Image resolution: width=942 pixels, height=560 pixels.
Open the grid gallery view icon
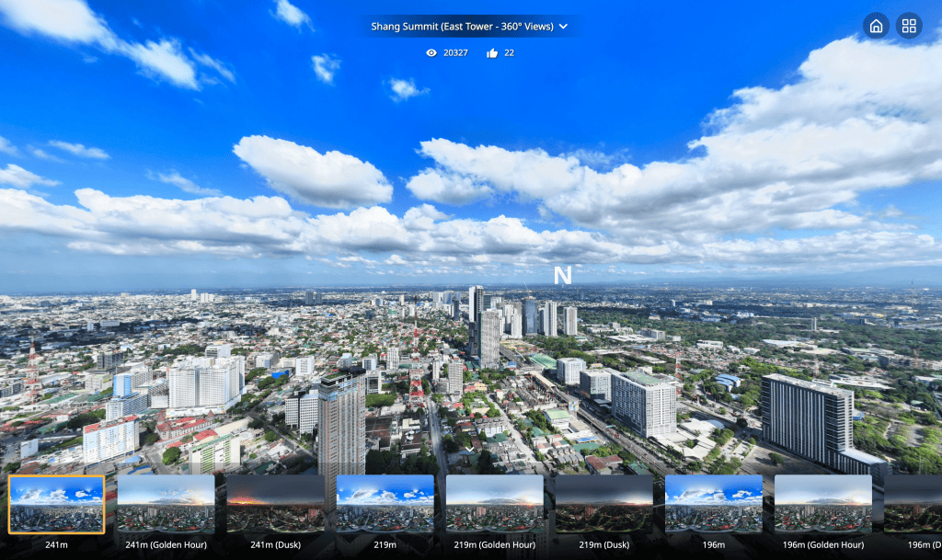pos(909,26)
